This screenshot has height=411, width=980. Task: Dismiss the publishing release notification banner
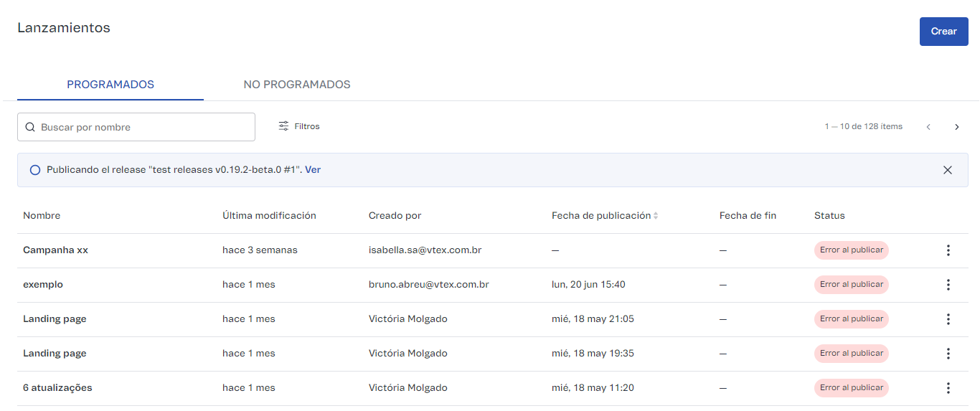point(948,170)
